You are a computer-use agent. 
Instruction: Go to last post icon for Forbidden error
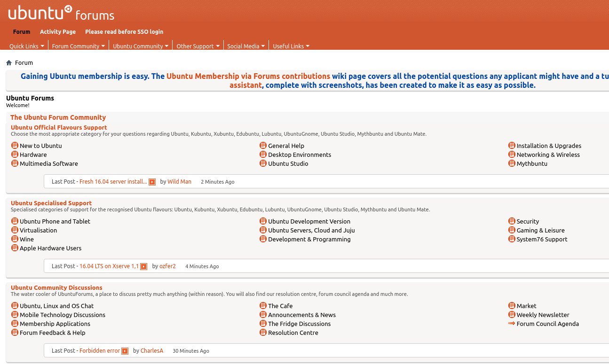(x=125, y=351)
